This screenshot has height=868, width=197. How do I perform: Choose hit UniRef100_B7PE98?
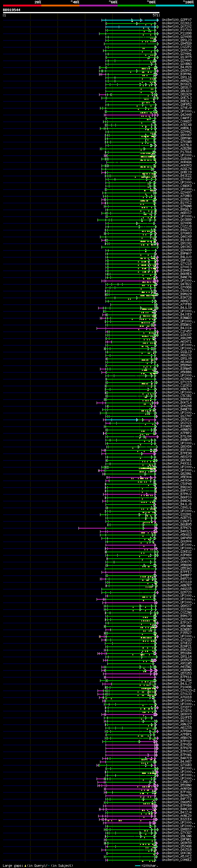point(176,453)
